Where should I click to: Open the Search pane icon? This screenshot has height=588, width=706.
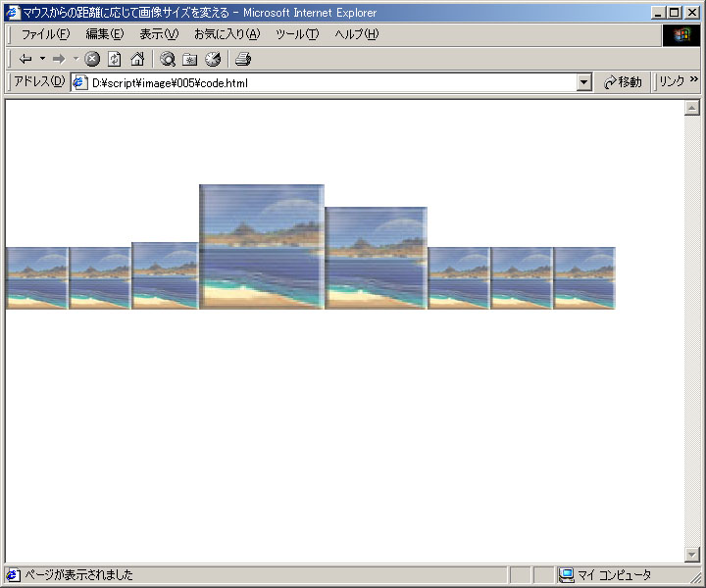[168, 59]
